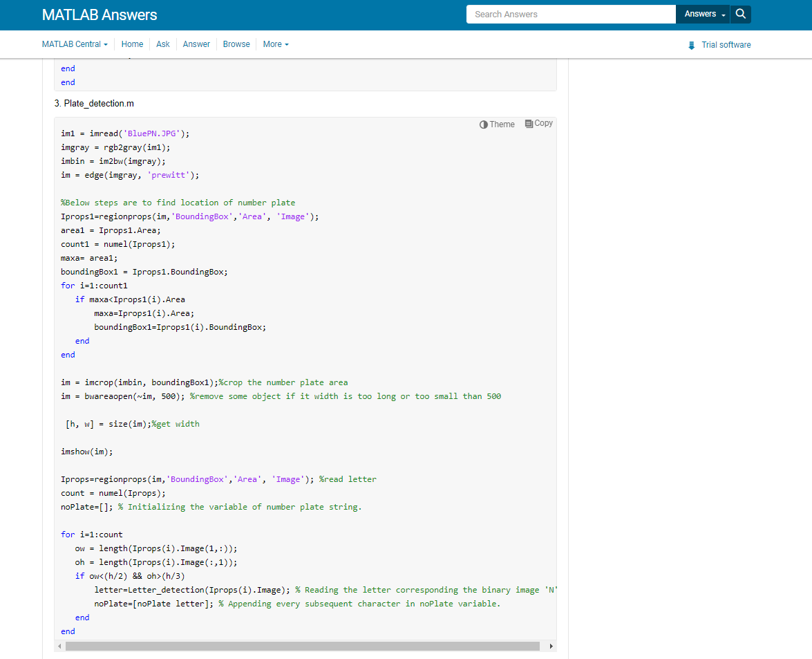This screenshot has width=812, height=659.
Task: Click the MATLAB Answers title link
Action: (x=100, y=15)
